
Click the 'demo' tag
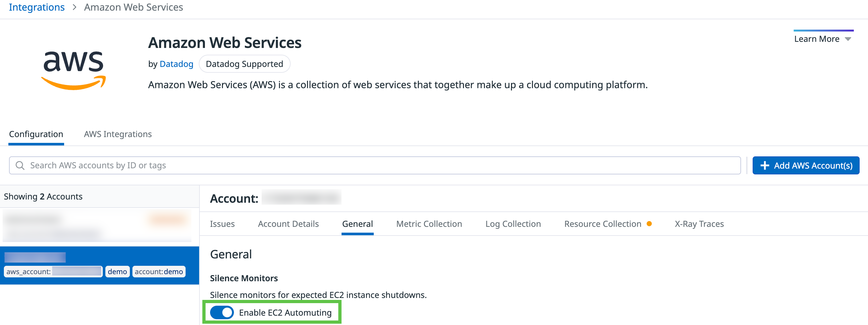[117, 272]
